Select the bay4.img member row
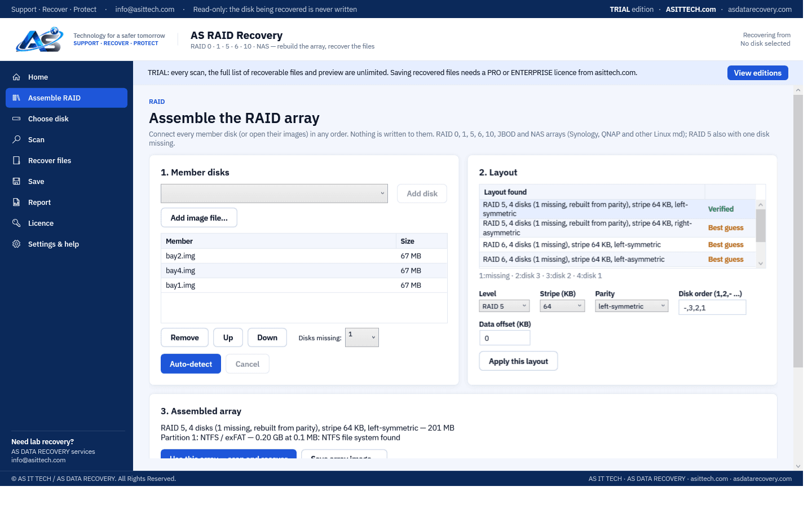 [x=304, y=270]
